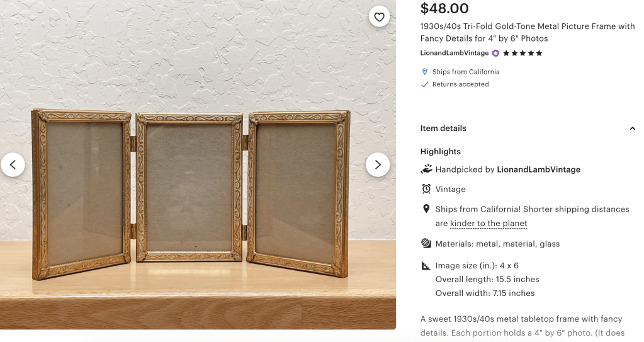
Task: Click the ruler icon beside Image size
Action: (x=426, y=266)
